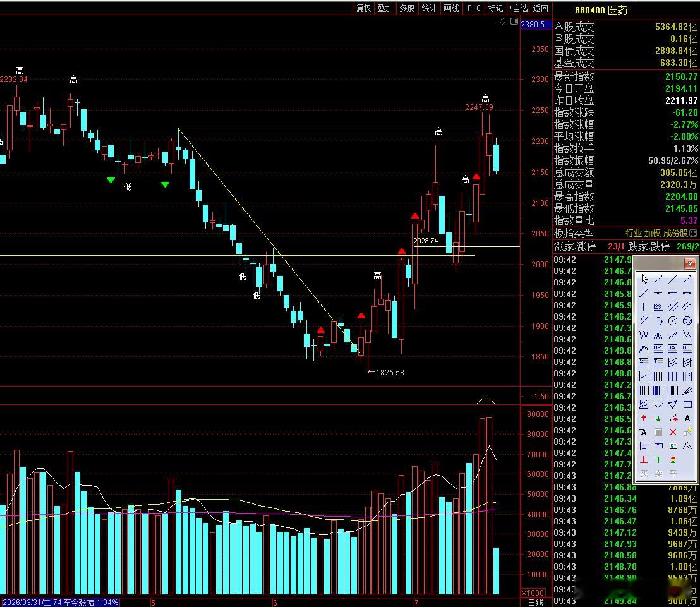Click the X1000 volume unit label
The height and width of the screenshot is (607, 700).
533,592
